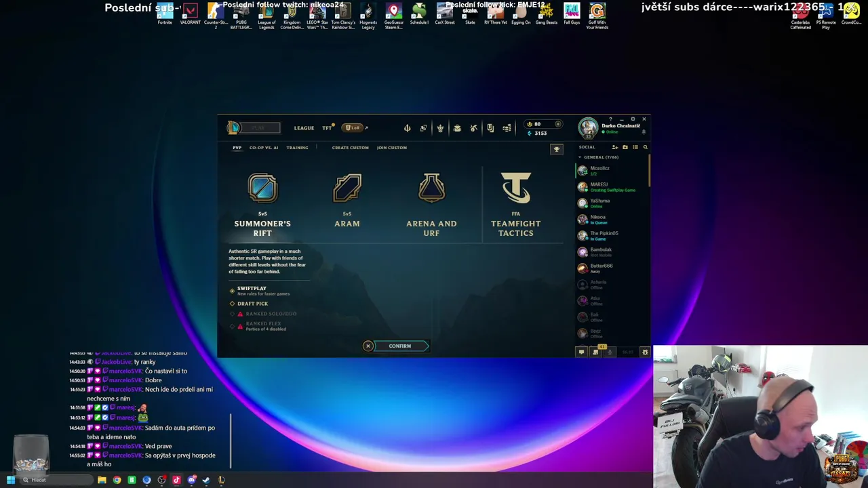Open the notifications bell icon
The image size is (868, 488).
pos(644,132)
